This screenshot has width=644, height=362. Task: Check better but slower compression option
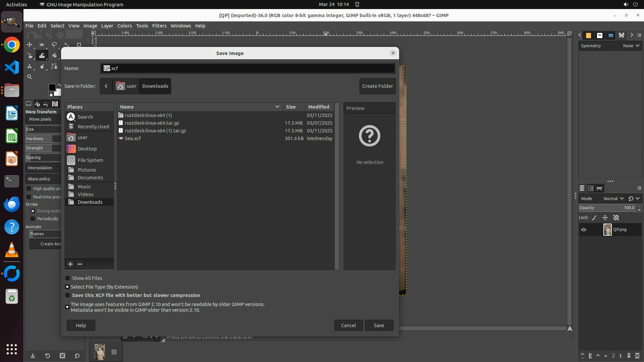coord(68,295)
